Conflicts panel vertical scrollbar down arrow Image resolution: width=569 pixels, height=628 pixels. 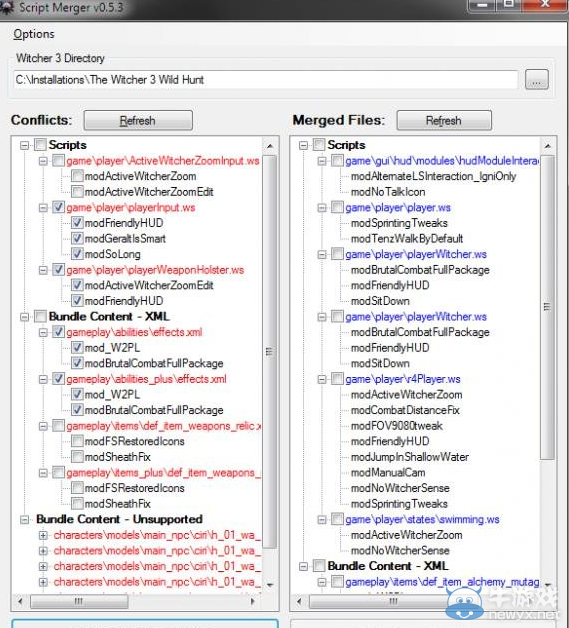click(x=270, y=585)
